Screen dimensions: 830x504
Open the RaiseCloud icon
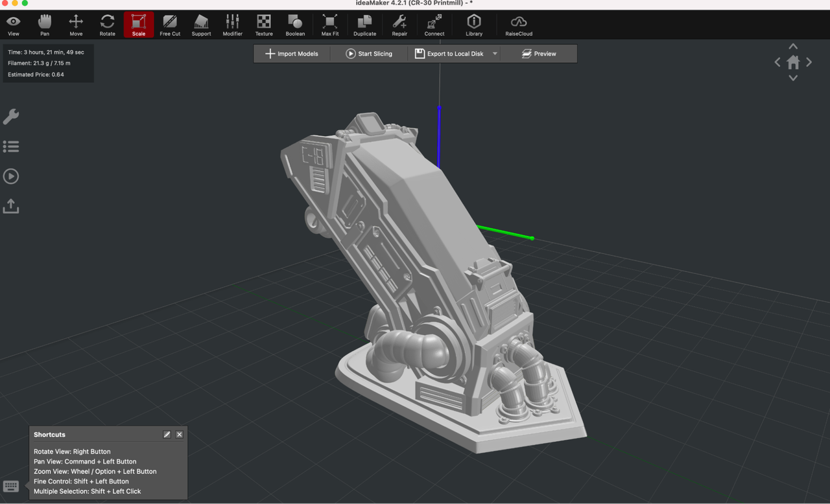tap(519, 25)
